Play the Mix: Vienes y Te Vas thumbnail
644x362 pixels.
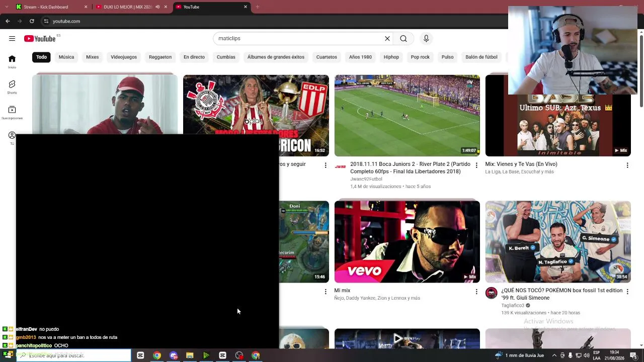click(x=558, y=125)
